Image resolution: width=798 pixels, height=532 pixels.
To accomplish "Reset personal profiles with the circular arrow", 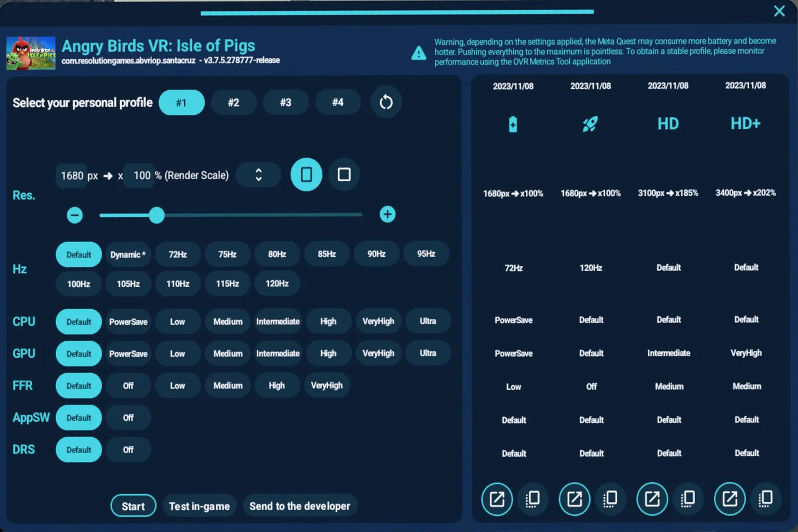I will [x=386, y=102].
